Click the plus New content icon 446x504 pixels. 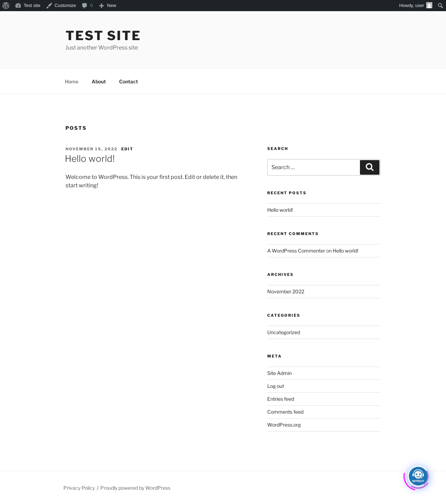[x=101, y=6]
